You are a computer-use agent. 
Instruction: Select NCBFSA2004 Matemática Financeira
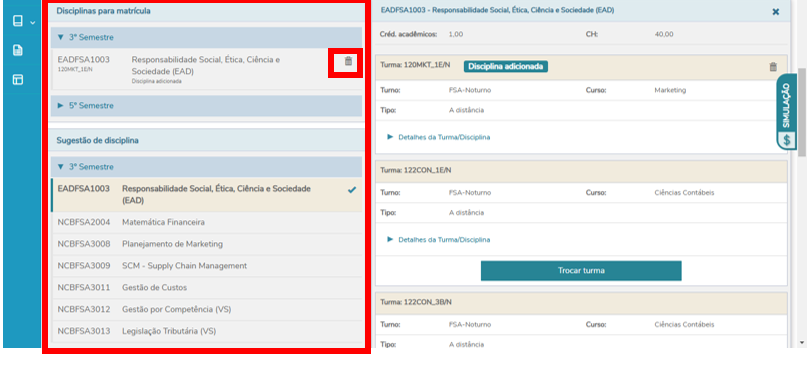[x=207, y=222]
